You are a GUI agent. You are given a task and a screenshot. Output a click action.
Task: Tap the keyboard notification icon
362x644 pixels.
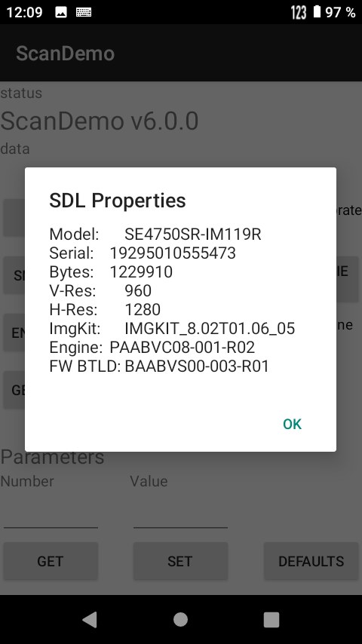pyautogui.click(x=84, y=12)
